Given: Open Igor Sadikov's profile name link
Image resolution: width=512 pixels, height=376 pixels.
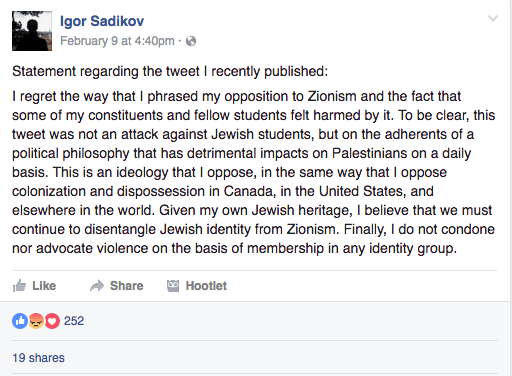Looking at the screenshot, I should (x=102, y=21).
